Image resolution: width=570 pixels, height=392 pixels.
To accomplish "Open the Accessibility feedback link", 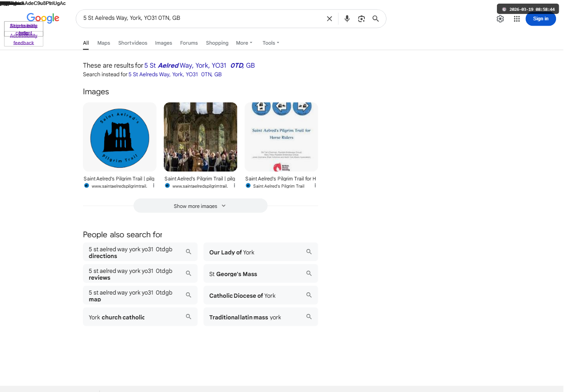I will click(x=23, y=39).
